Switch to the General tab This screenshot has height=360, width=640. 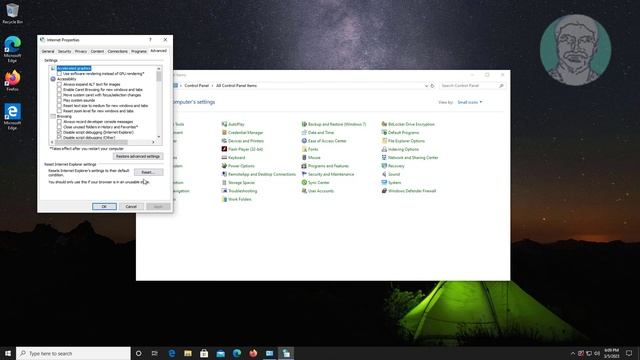coord(48,51)
